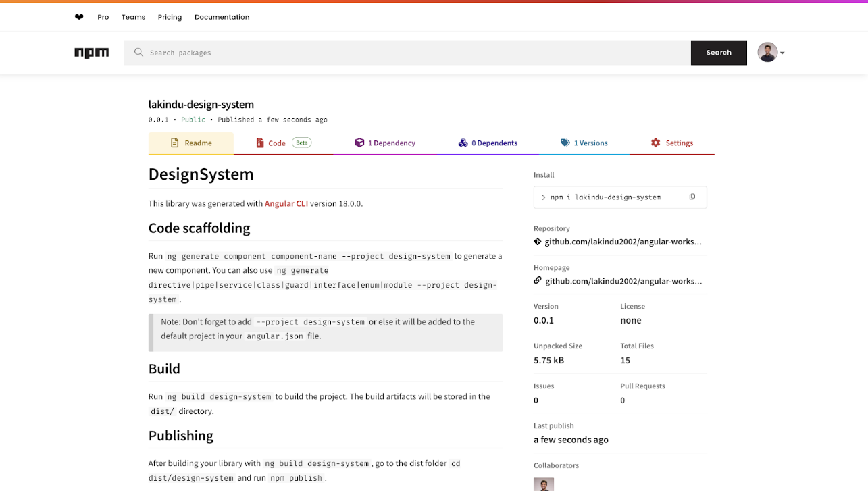Expand the user account avatar menu

point(771,53)
